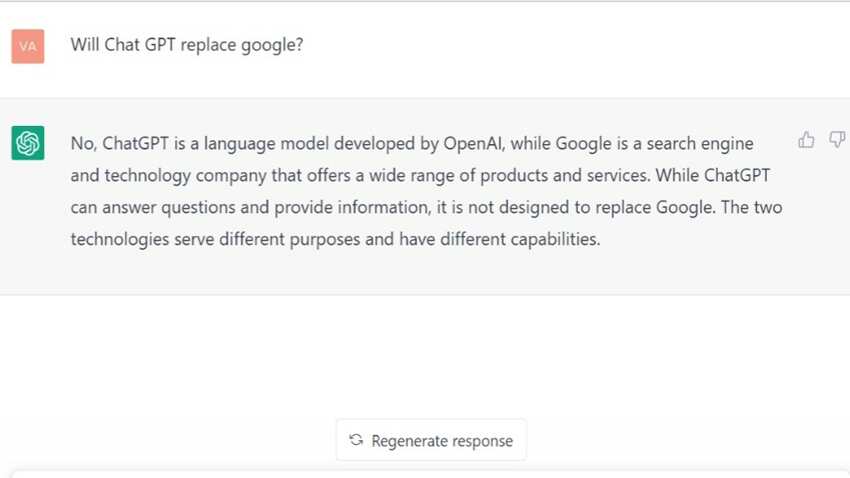Viewport: 850px width, 478px height.
Task: Click the words 'Chat GPT' in the user question
Action: (x=139, y=44)
